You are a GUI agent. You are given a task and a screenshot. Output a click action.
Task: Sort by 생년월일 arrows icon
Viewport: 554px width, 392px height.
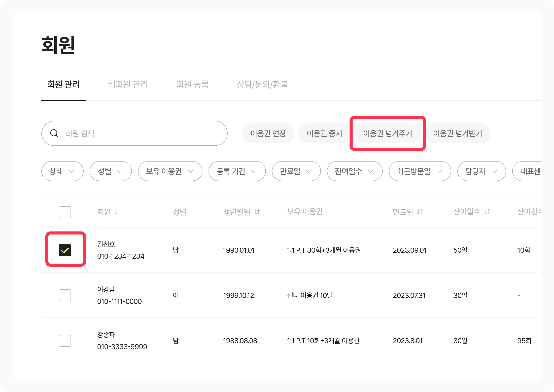257,212
